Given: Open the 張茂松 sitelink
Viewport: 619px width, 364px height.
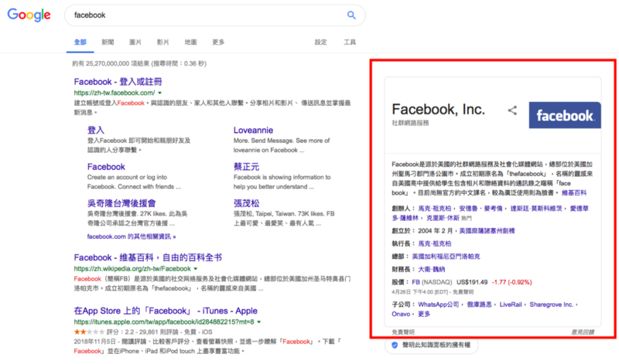Looking at the screenshot, I should pyautogui.click(x=246, y=203).
